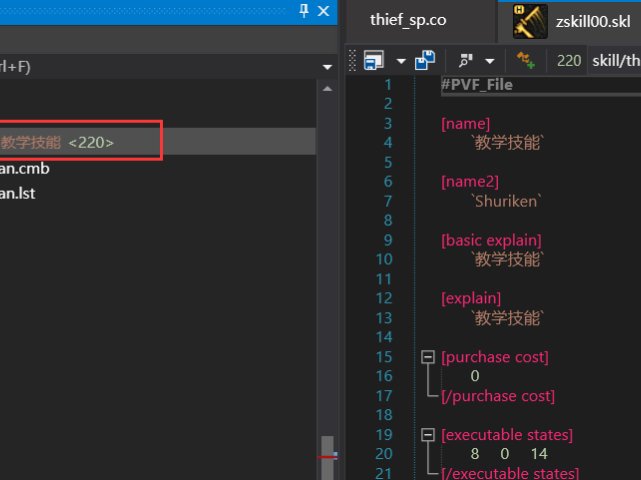
Task: Click the orange add-node icon in toolbar
Action: 526,60
